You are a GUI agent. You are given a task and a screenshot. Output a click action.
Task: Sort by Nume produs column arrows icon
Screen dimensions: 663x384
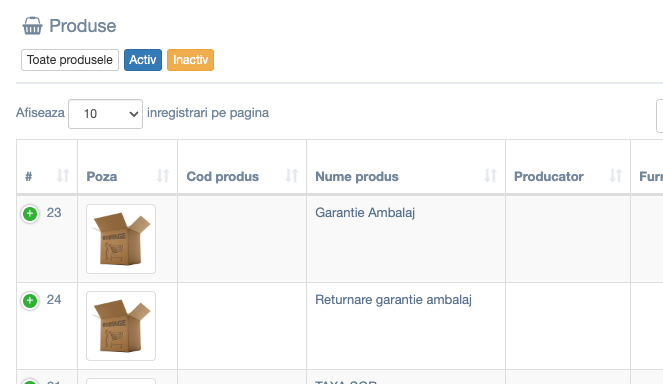490,176
